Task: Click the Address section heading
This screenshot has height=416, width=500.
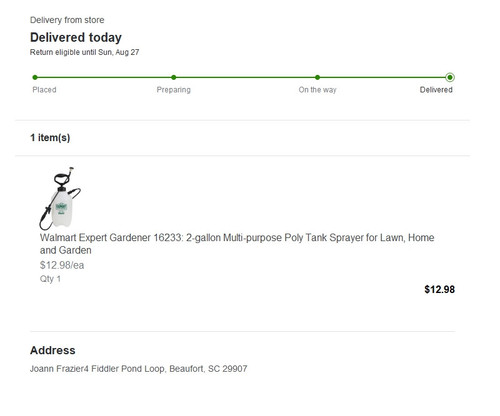Action: [x=53, y=350]
